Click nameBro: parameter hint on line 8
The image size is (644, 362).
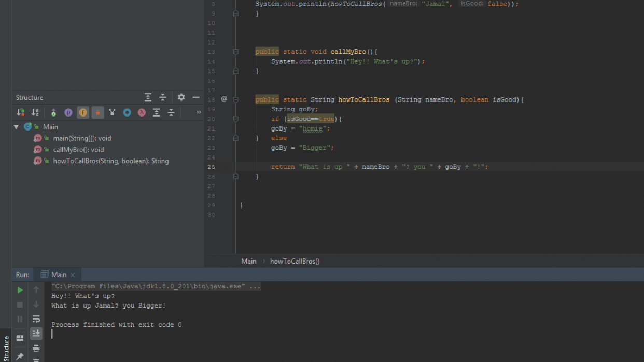[x=403, y=4]
